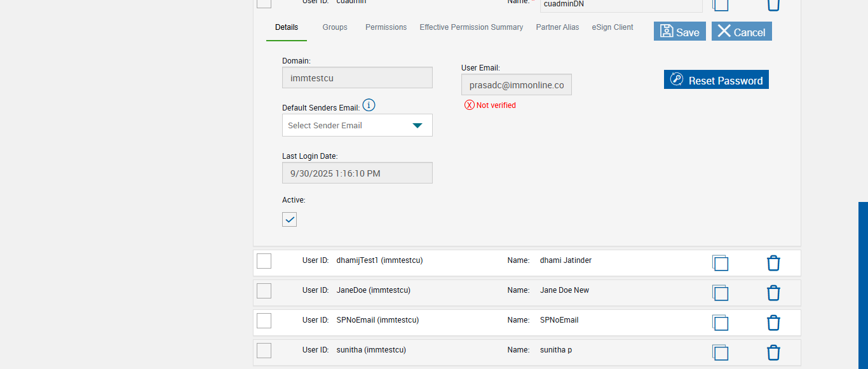The width and height of the screenshot is (868, 369).
Task: Switch to the Permissions tab
Action: click(386, 27)
